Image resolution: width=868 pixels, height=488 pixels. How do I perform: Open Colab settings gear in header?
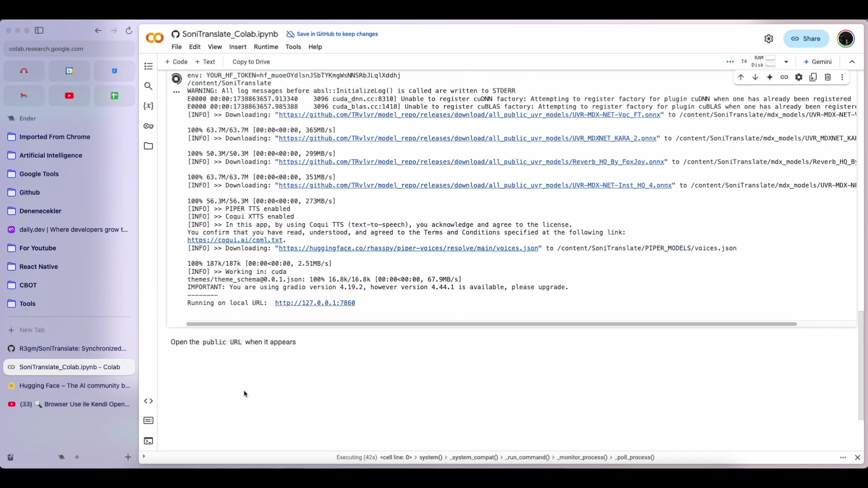(x=769, y=39)
